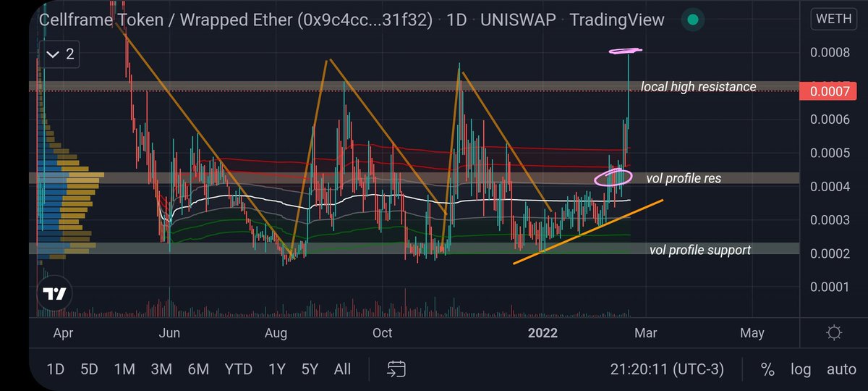
Task: Select the YTD time range
Action: pos(238,369)
